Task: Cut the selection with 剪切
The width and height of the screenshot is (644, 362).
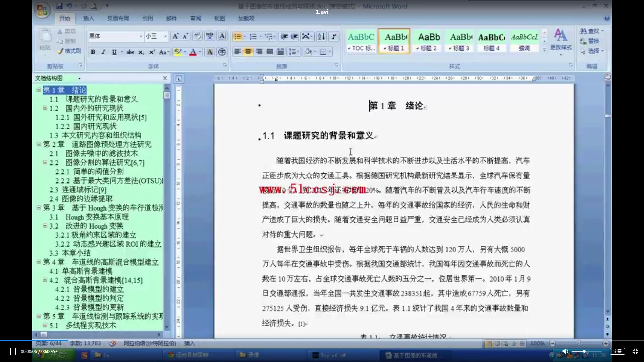Action: pyautogui.click(x=67, y=32)
